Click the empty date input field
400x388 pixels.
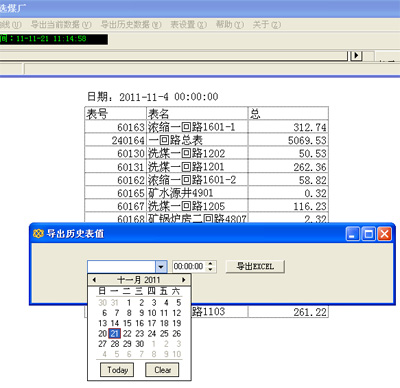(121, 267)
